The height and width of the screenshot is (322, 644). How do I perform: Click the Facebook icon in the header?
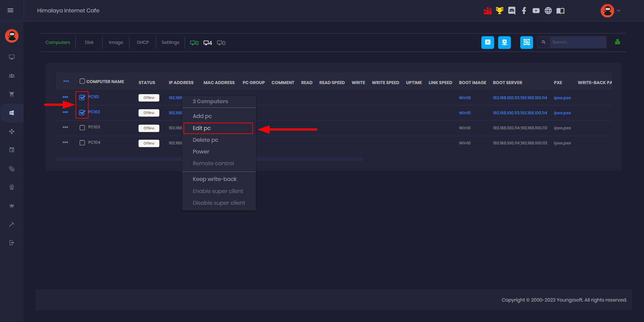tap(524, 10)
